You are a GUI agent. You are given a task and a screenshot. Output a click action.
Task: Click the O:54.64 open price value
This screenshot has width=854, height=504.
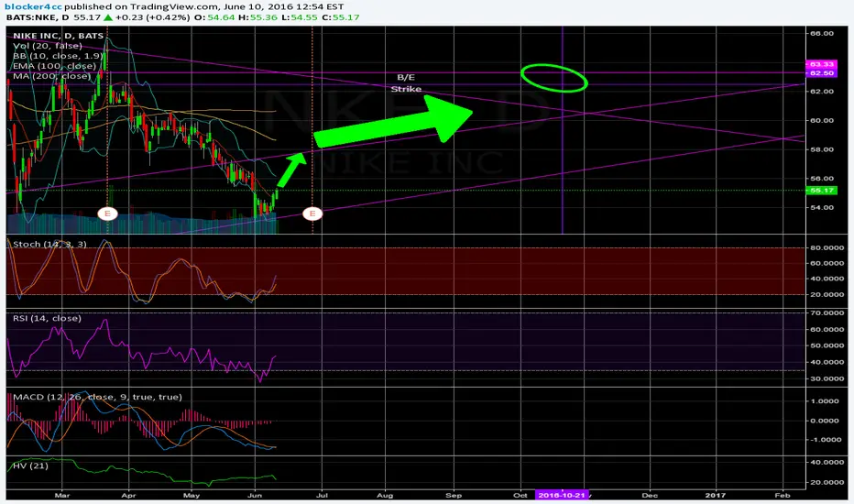(x=214, y=17)
